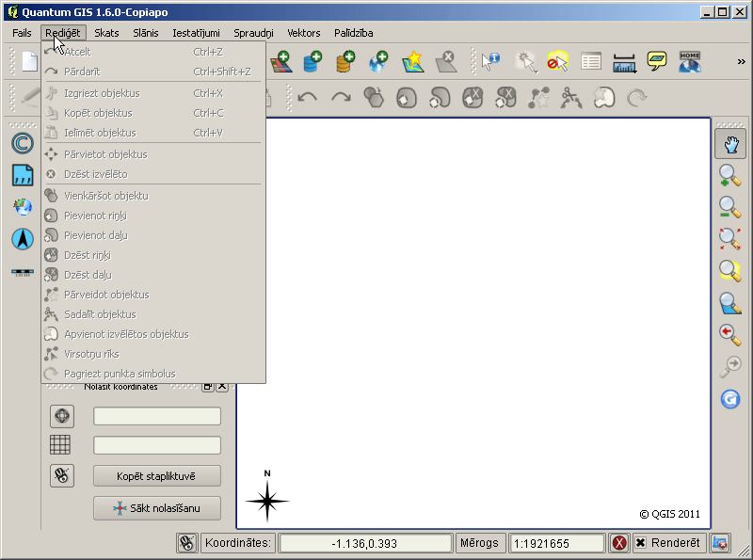The height and width of the screenshot is (560, 753).
Task: Click the Refresh map icon
Action: point(730,399)
